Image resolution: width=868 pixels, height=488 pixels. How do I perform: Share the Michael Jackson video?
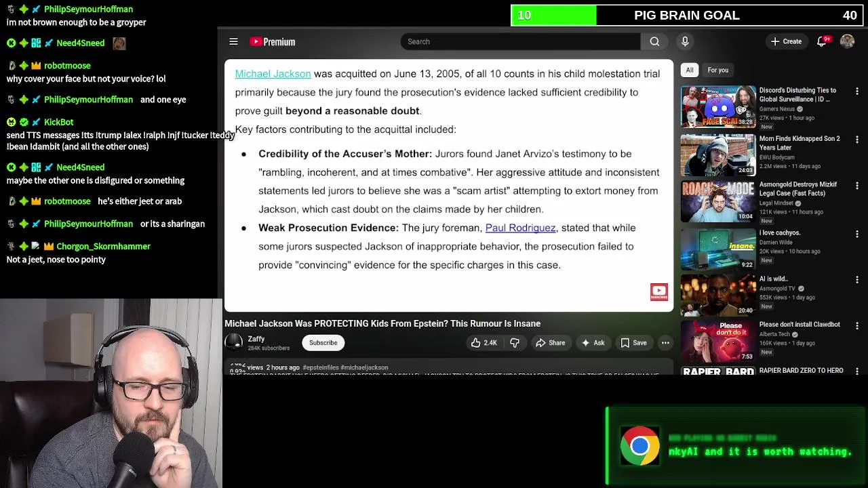[550, 343]
